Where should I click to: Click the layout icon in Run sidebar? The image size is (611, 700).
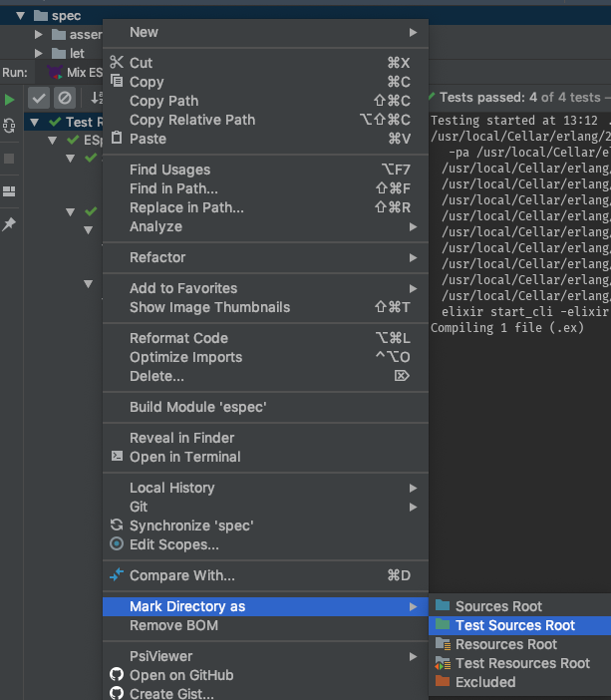point(9,191)
